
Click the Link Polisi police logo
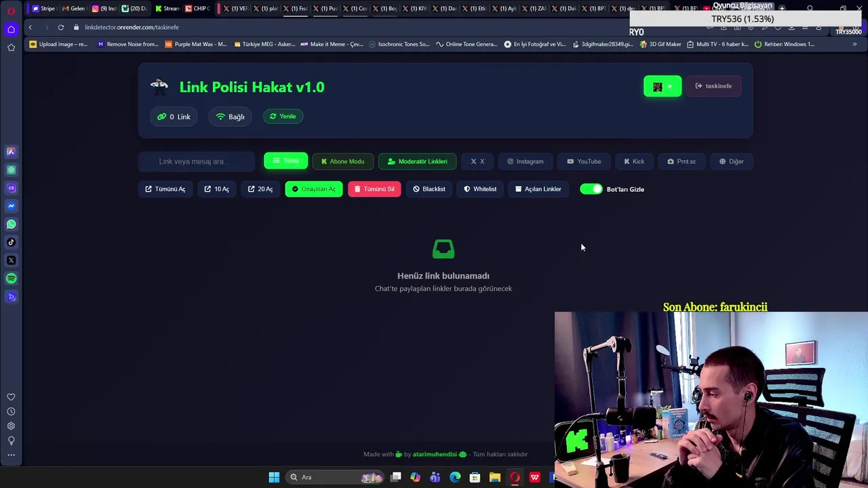coord(159,86)
